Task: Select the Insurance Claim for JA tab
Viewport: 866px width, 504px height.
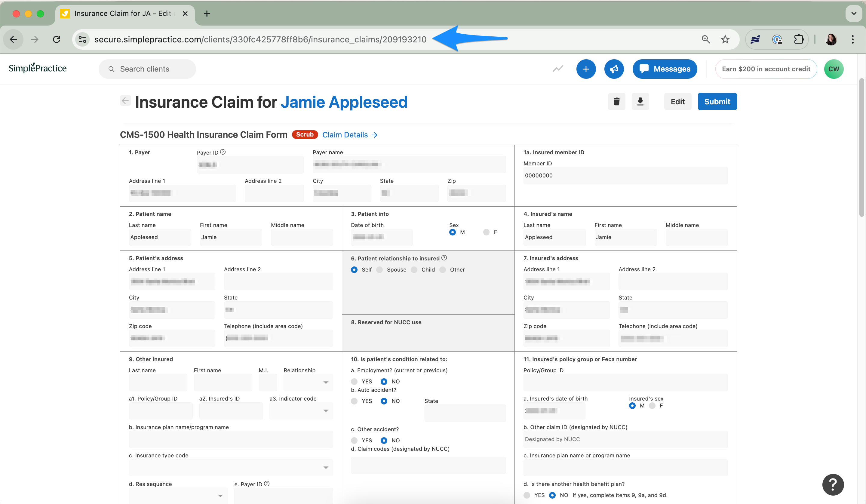Action: click(124, 14)
